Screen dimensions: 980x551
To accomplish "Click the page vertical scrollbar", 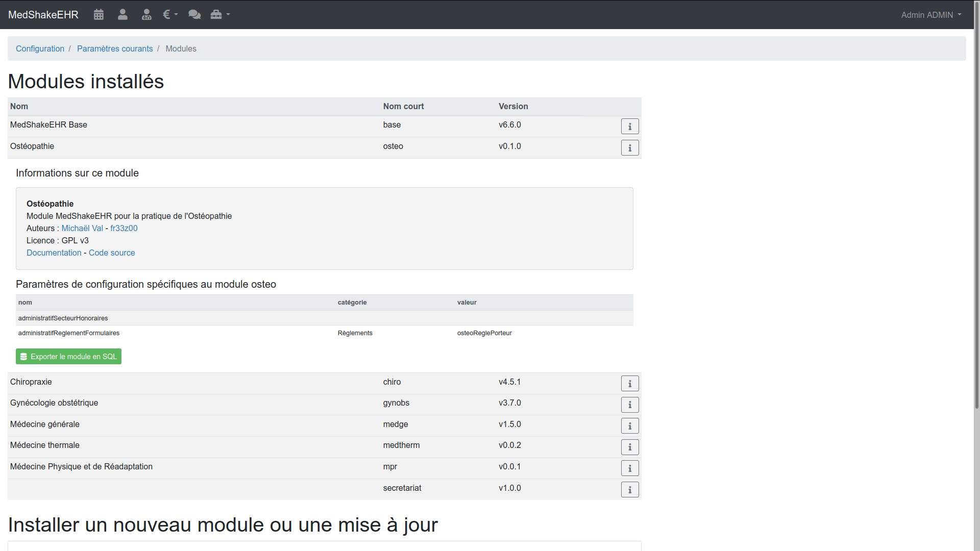I will (x=976, y=204).
